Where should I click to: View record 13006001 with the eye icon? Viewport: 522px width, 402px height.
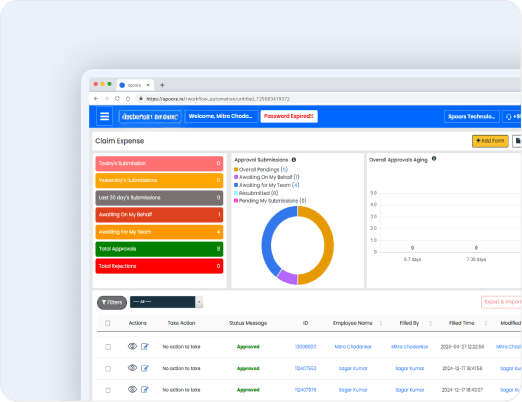coord(132,346)
